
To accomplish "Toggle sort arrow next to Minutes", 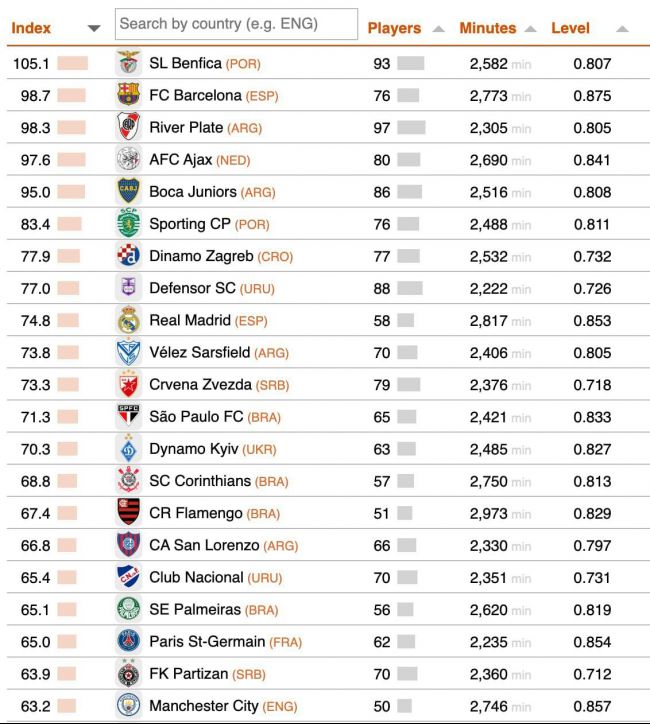I will 531,29.
